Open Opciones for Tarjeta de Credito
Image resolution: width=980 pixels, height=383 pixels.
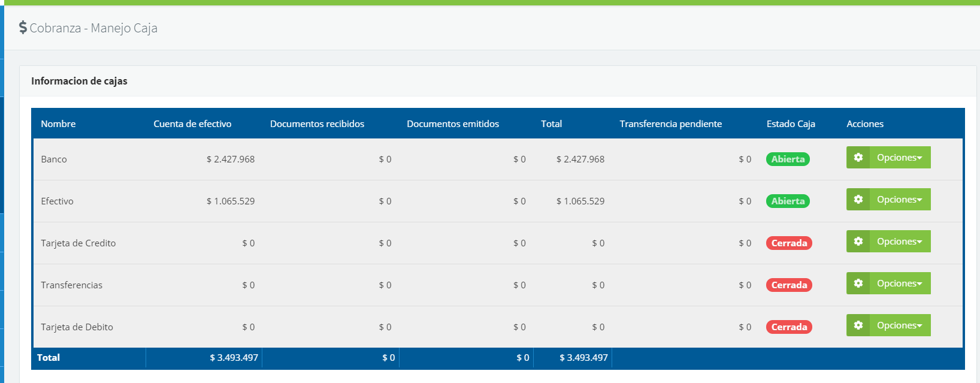[900, 242]
